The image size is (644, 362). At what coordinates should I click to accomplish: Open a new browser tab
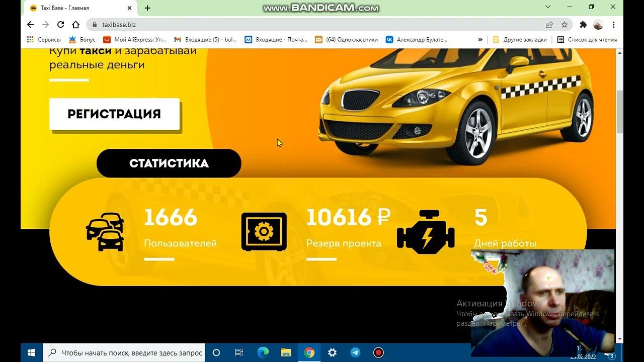[147, 8]
